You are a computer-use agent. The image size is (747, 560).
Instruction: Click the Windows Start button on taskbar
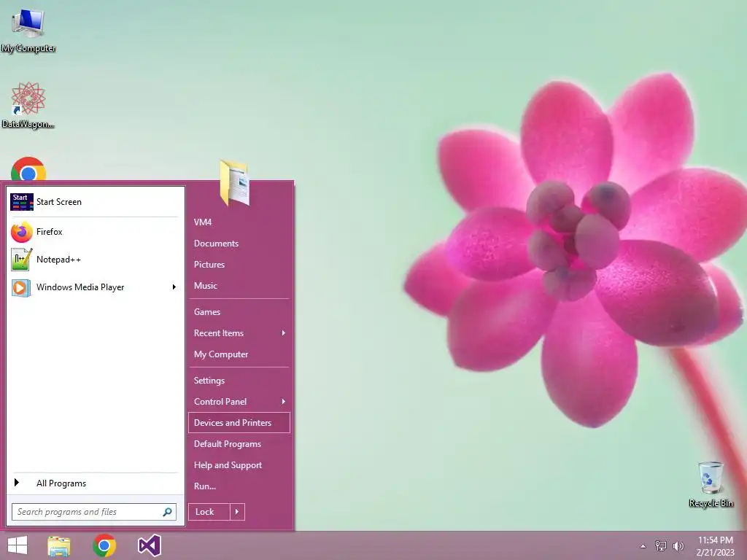pyautogui.click(x=18, y=545)
